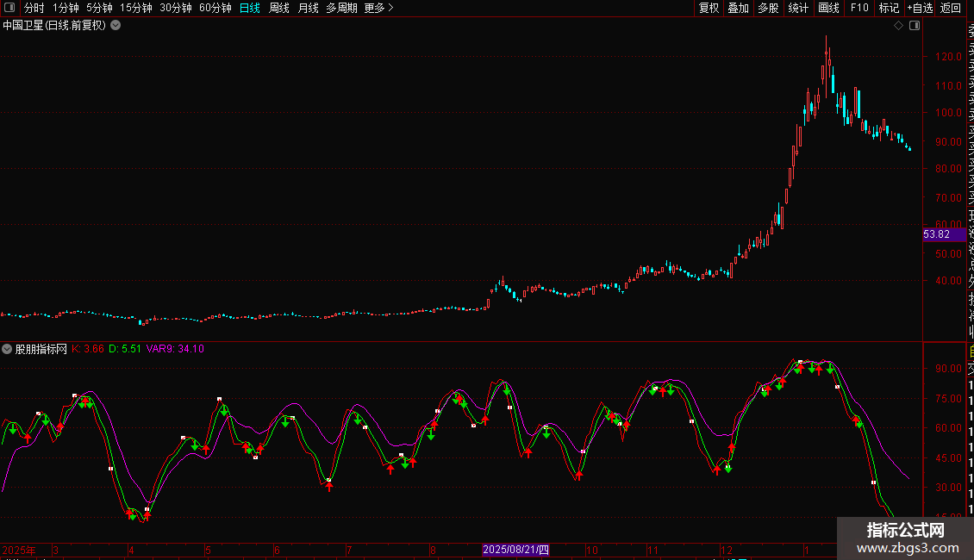
Task: Click the 120.0 price axis label
Action: click(948, 57)
